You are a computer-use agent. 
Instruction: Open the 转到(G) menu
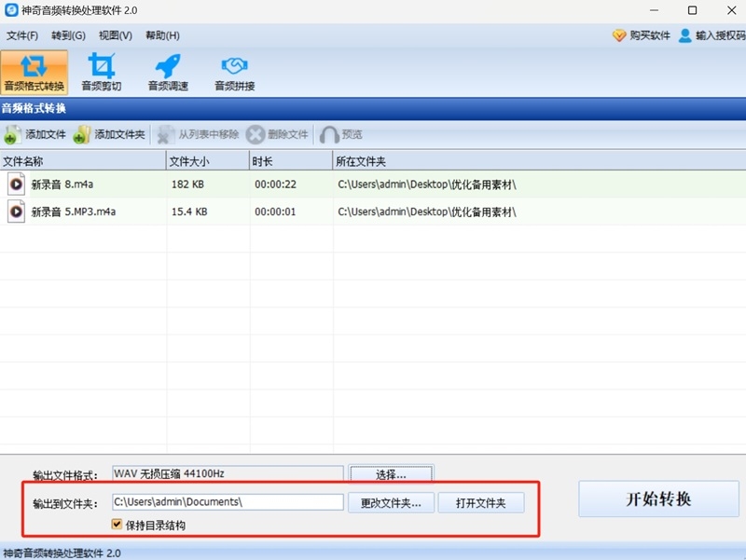click(x=68, y=35)
